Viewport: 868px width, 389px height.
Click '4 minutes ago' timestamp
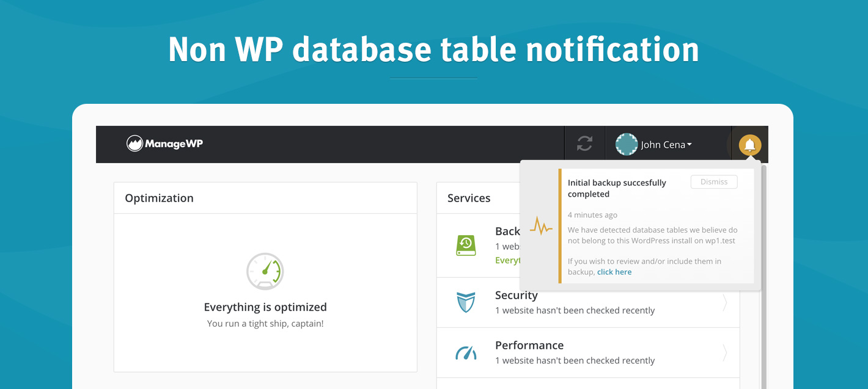click(592, 215)
